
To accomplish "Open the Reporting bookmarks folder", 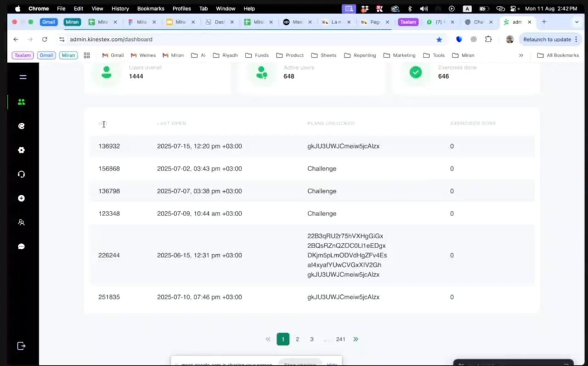I will 360,55.
